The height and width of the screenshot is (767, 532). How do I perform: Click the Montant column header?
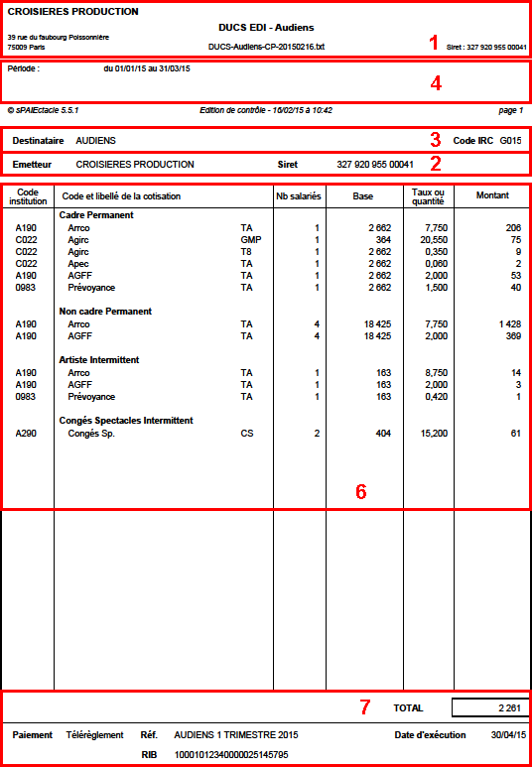click(493, 195)
